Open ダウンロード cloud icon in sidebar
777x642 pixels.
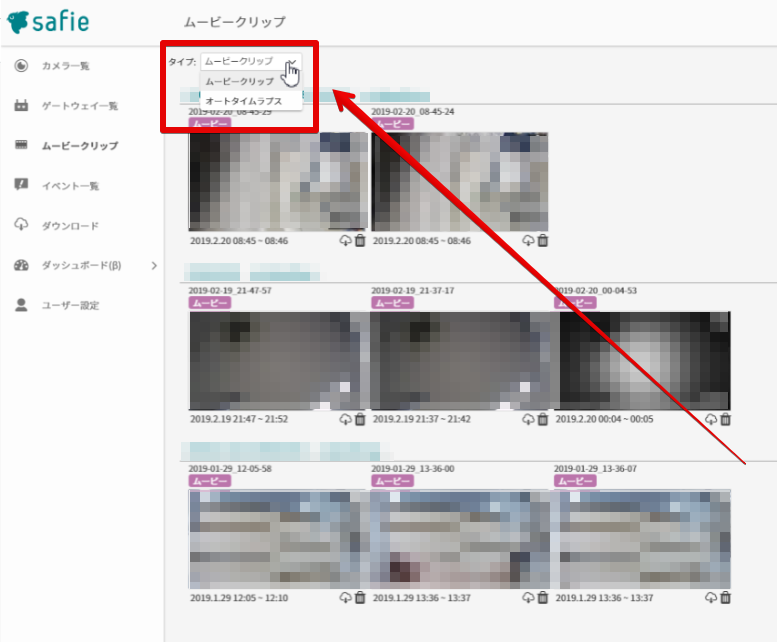click(x=21, y=224)
